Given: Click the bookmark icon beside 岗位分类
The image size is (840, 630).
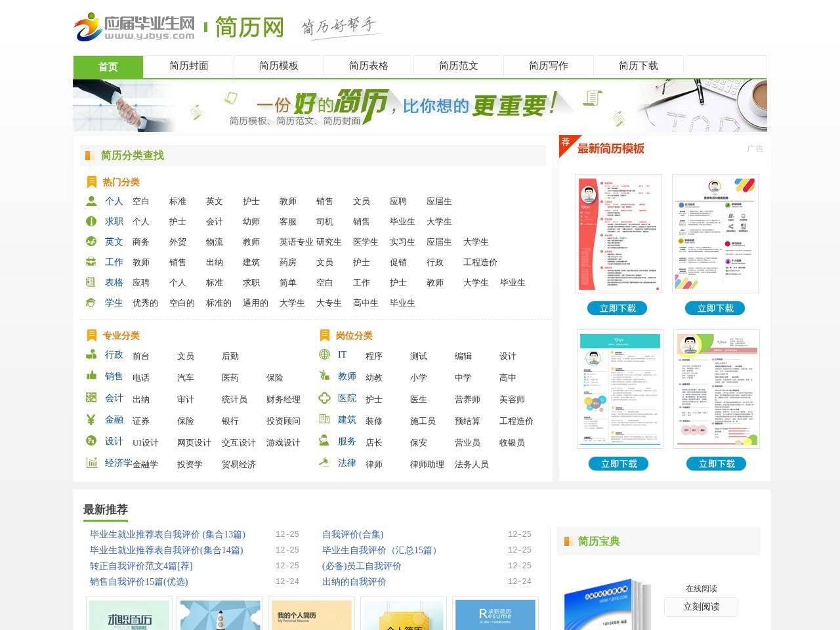Looking at the screenshot, I should 324,335.
